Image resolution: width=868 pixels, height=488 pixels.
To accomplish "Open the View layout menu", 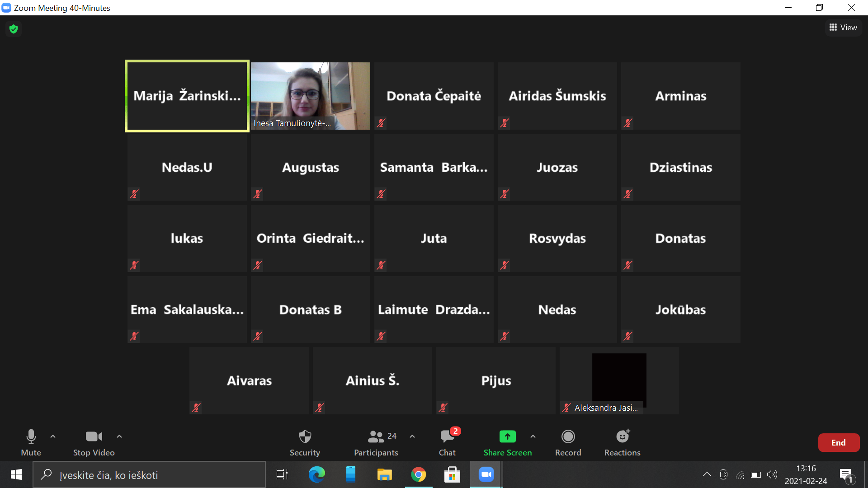I will pos(843,28).
